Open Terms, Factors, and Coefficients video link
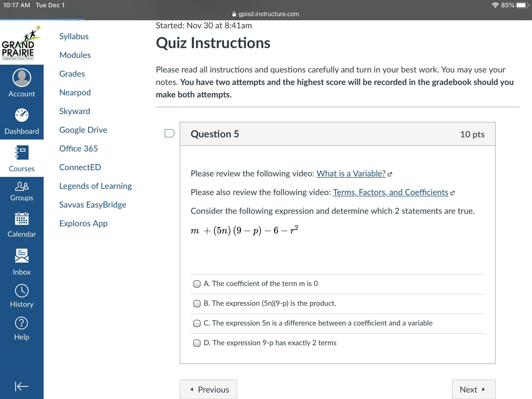 [390, 192]
